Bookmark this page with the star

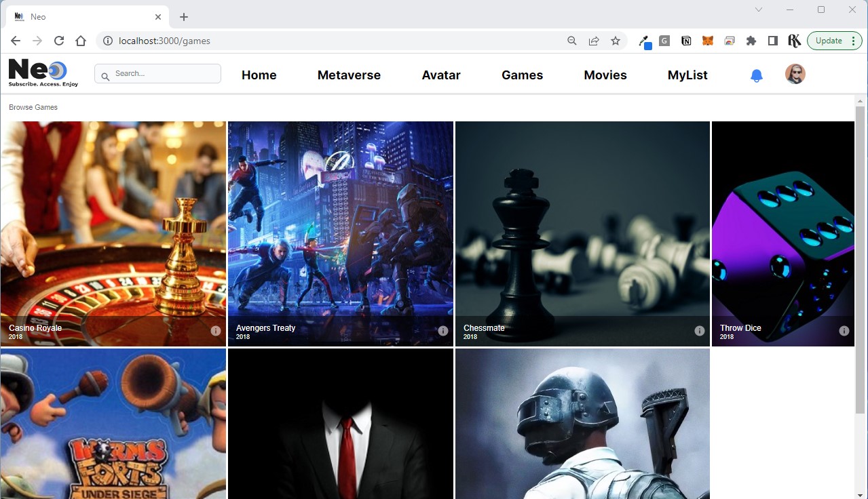coord(616,41)
